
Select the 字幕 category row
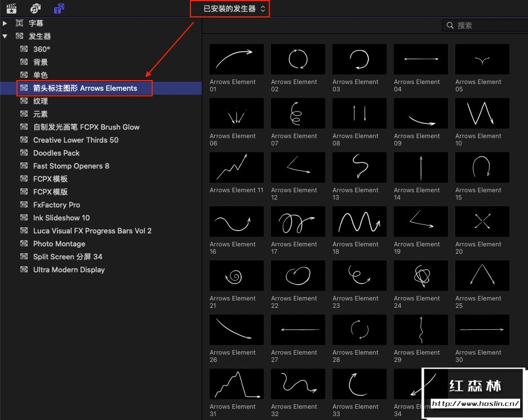pos(101,23)
